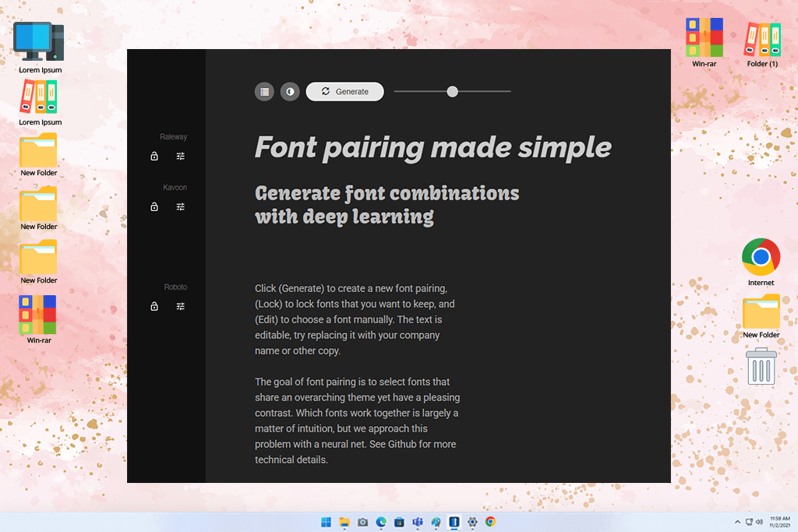The height and width of the screenshot is (532, 798).
Task: Lock the Raleway font
Action: [154, 156]
